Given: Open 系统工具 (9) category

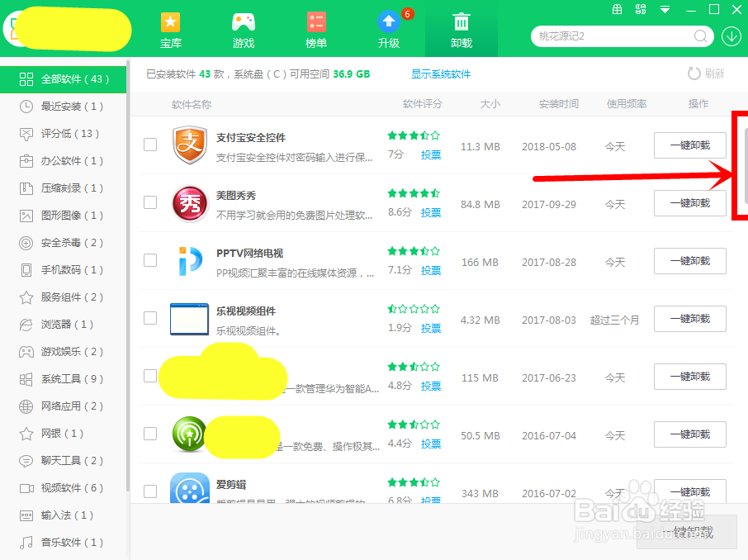Looking at the screenshot, I should 63,379.
